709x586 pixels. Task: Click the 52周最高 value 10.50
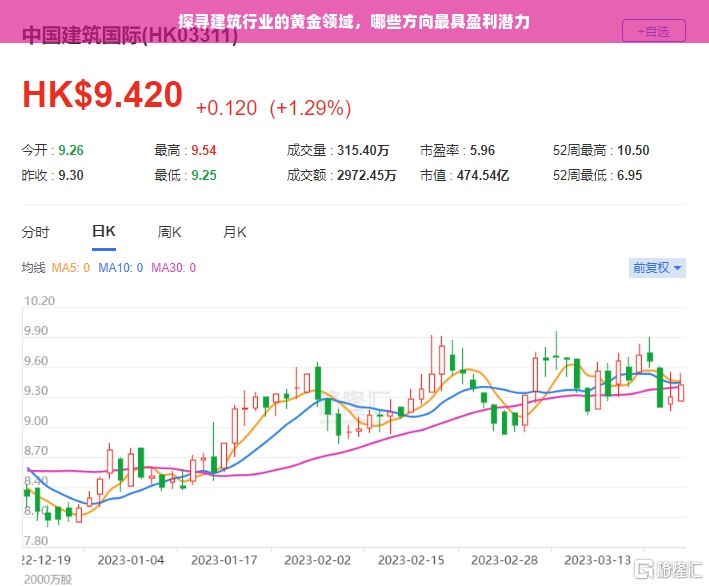(633, 150)
